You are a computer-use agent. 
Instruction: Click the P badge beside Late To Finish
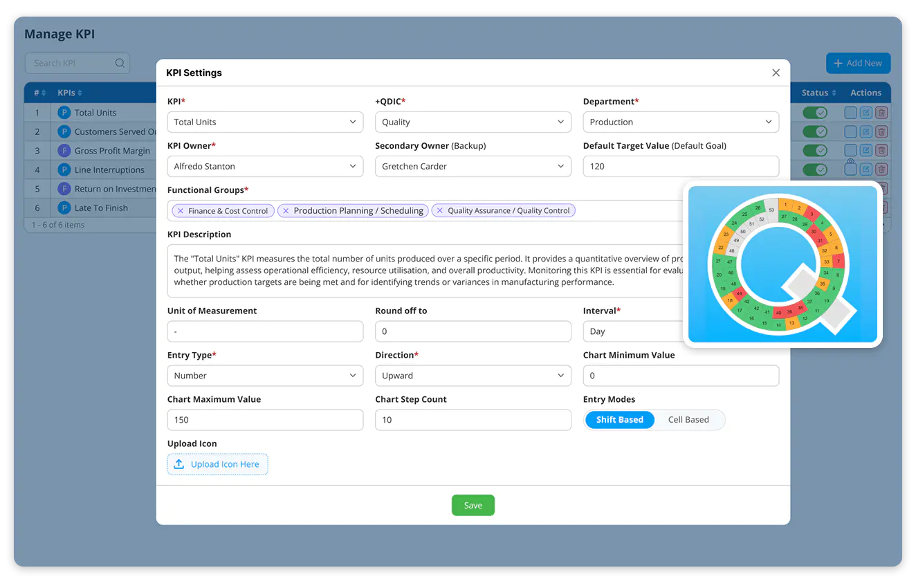(x=64, y=208)
